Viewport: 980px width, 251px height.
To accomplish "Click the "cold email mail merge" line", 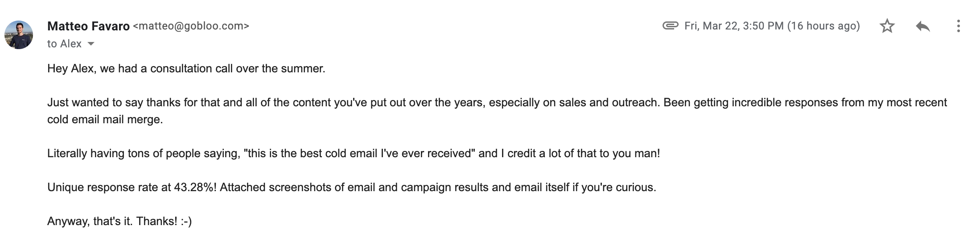I will point(105,120).
